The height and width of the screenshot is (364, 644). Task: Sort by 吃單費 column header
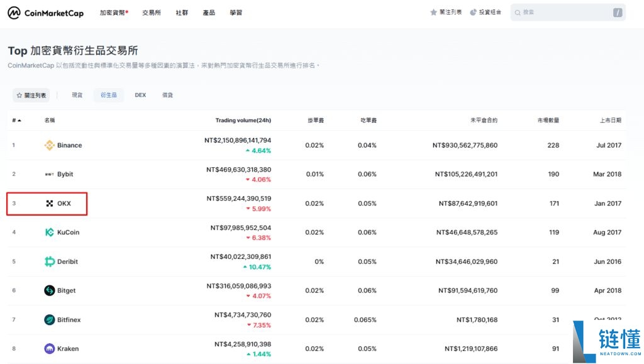(x=369, y=120)
